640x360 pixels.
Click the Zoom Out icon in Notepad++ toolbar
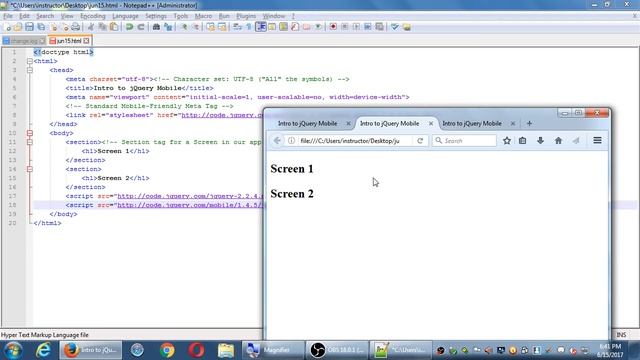196,27
